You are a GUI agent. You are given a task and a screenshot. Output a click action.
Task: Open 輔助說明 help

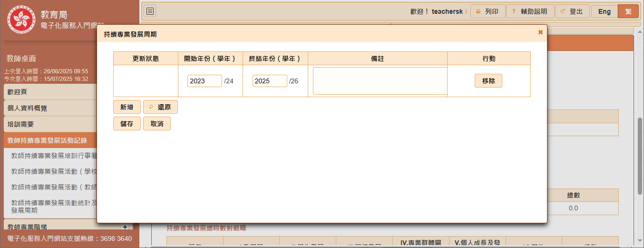click(x=529, y=11)
